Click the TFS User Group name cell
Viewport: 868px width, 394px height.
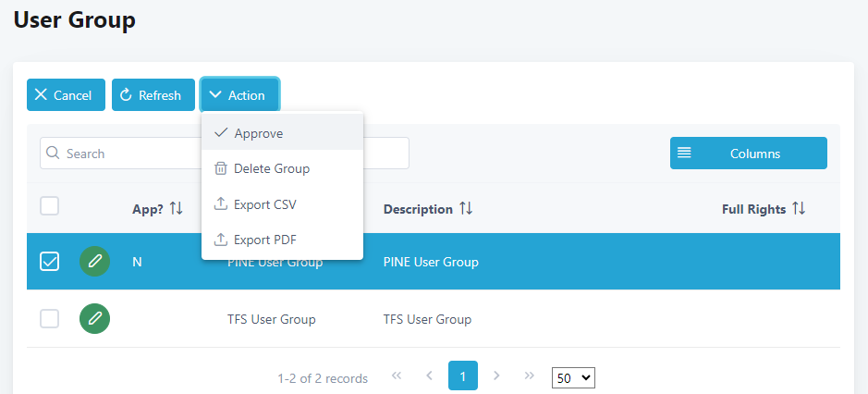point(271,319)
